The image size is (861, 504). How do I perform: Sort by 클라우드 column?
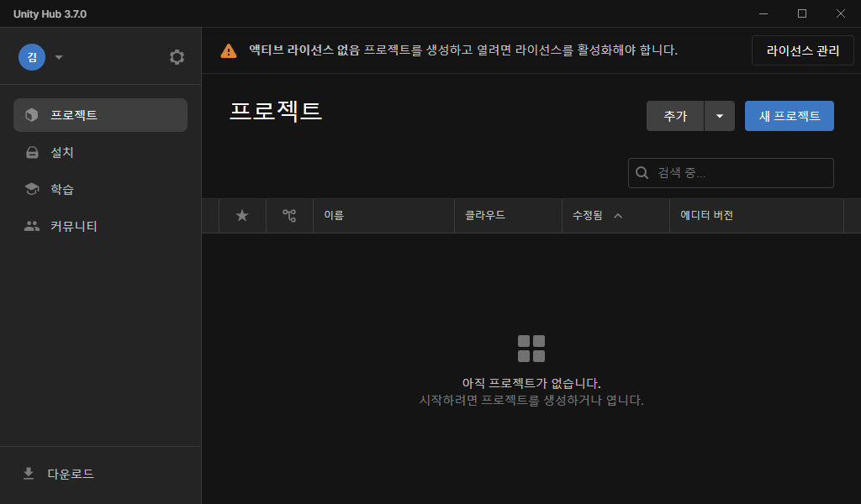click(508, 216)
